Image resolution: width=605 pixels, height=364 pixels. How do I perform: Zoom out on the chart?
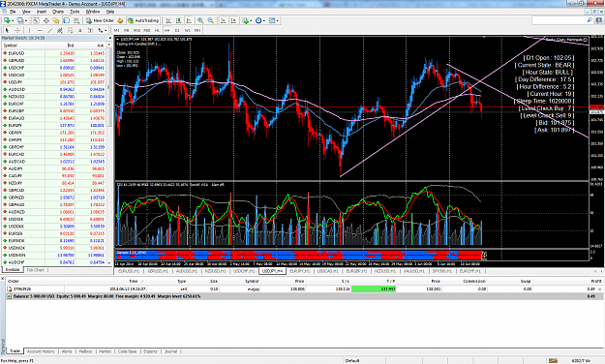[x=211, y=20]
